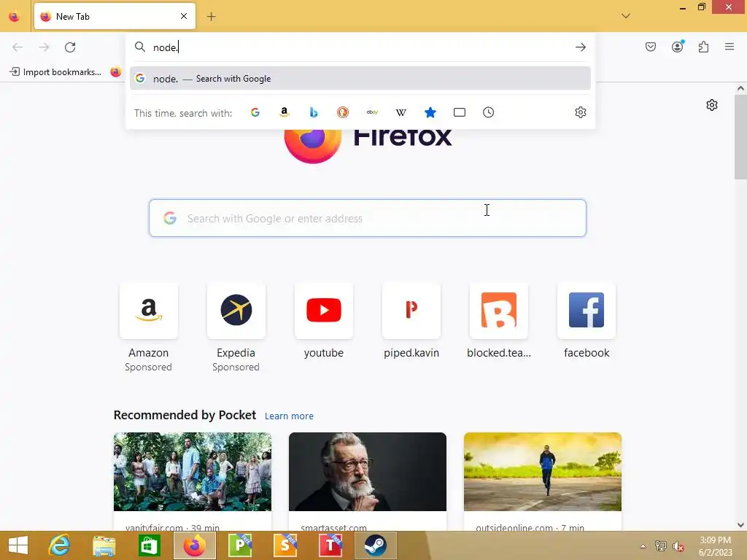Viewport: 747px width, 560px height.
Task: Open the Extensions puzzle icon
Action: [704, 47]
